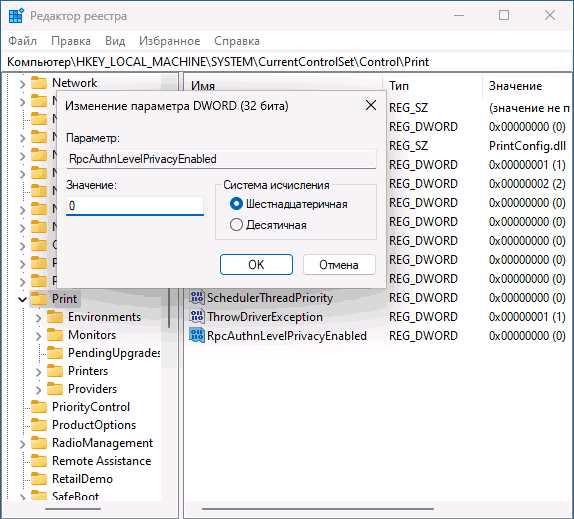Open the Избранное menu
Image resolution: width=574 pixels, height=519 pixels.
coord(169,41)
